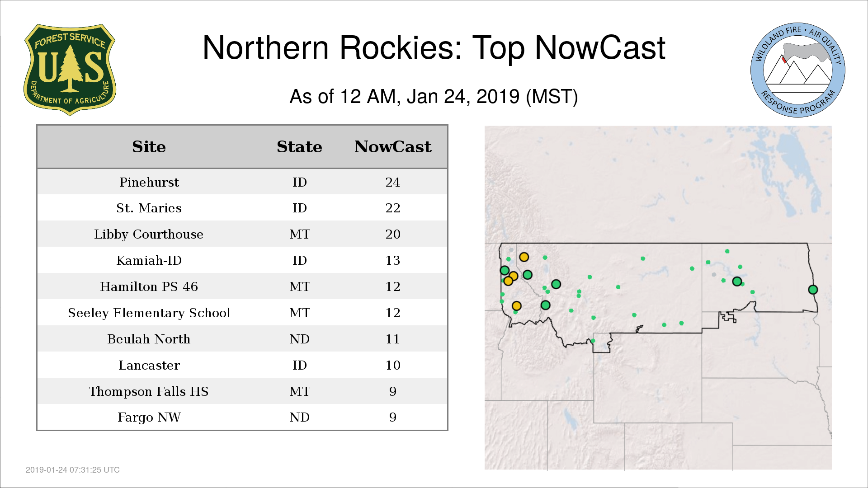Click the southernmost yellow map marker
Screen dimensions: 868x488
(x=516, y=306)
